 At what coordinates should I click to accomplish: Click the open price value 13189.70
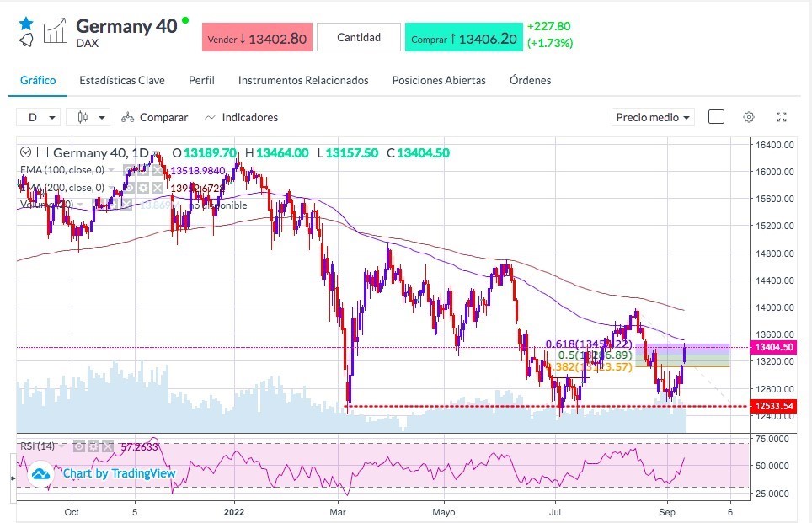(x=210, y=152)
